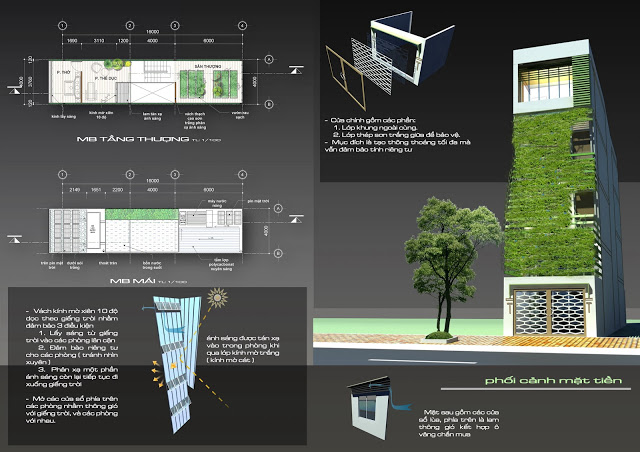This screenshot has height=452, width=640.
Task: Click the top floor window of building
Action: [x=552, y=77]
